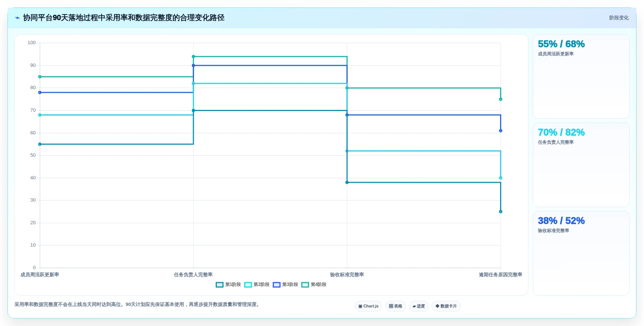Image resolution: width=644 pixels, height=326 pixels.
Task: Click x-axis label 成员周活跃更新率
Action: point(40,275)
